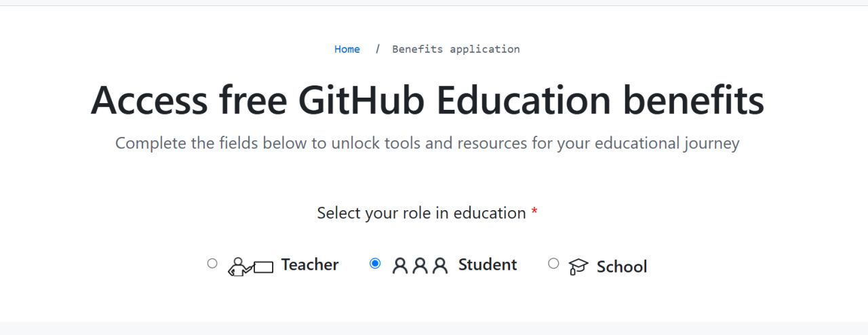This screenshot has width=868, height=335.
Task: Click the bold Teacher label
Action: click(x=310, y=264)
